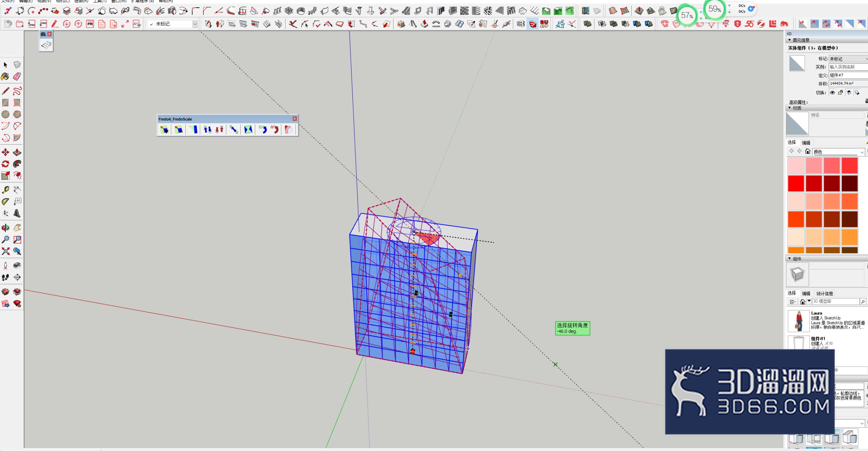
Task: Select the Orbit tool
Action: click(5, 228)
